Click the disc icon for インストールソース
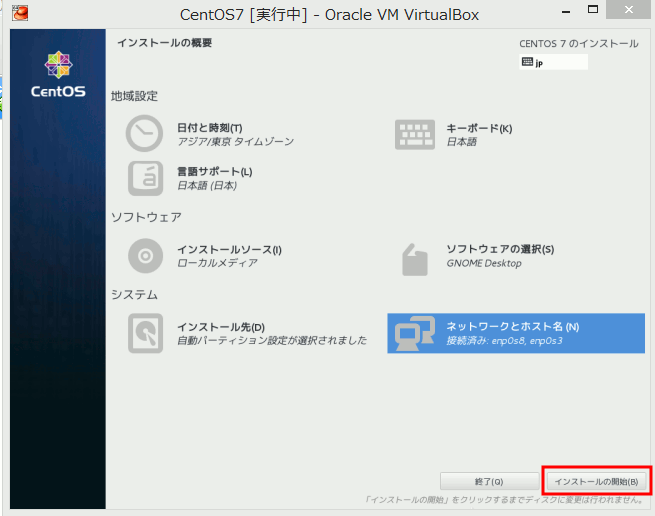 coord(145,256)
